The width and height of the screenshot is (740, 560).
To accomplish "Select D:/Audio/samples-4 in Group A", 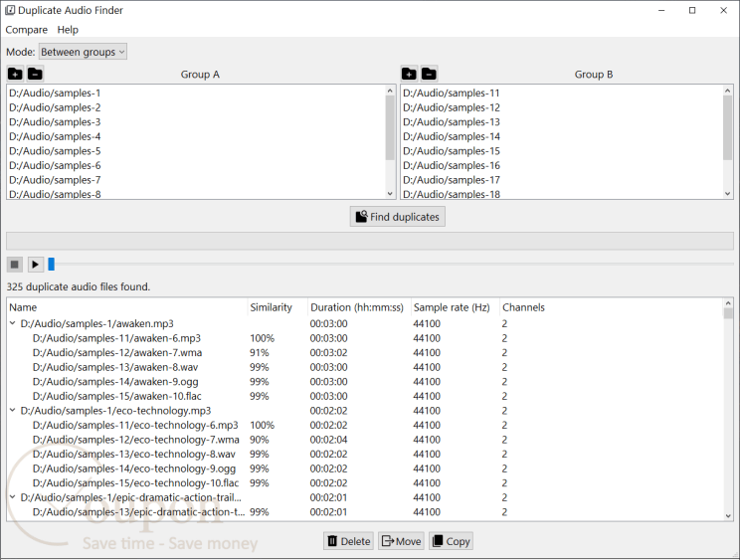I will (x=196, y=137).
